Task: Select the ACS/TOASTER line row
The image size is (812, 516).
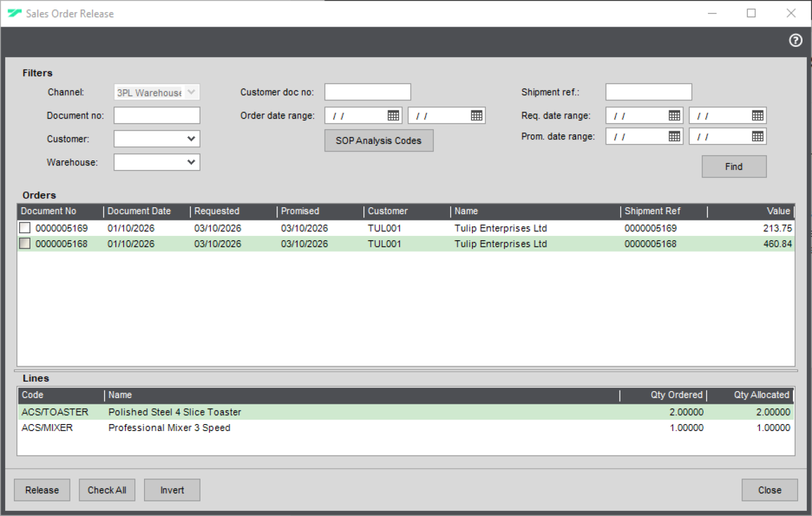Action: tap(406, 412)
